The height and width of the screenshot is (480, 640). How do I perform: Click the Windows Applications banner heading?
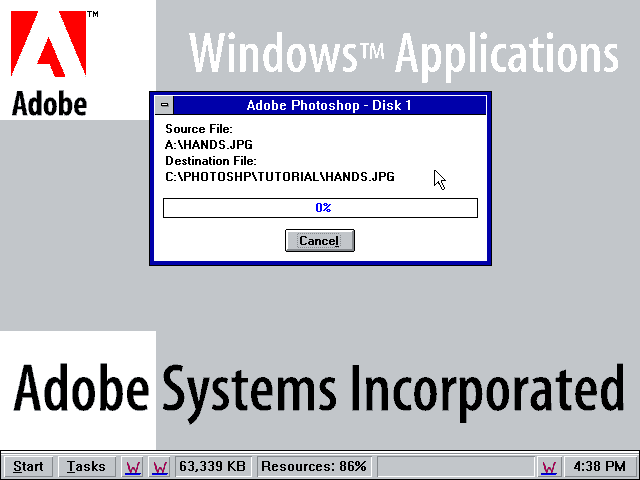pos(402,52)
